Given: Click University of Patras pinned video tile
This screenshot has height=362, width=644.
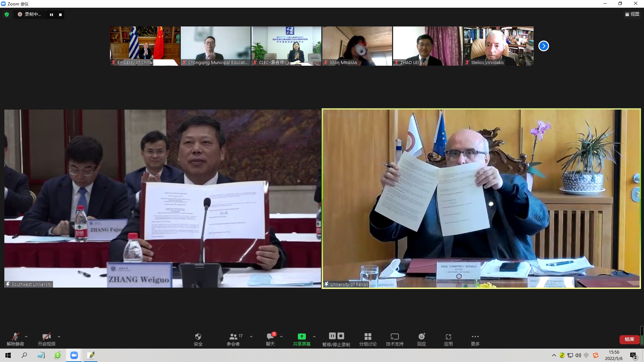Looking at the screenshot, I should (481, 198).
